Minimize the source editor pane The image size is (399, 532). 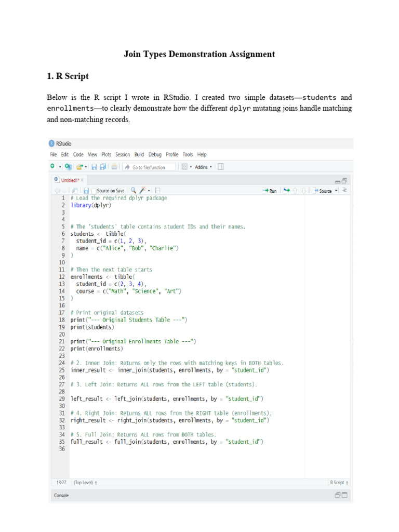click(x=338, y=182)
